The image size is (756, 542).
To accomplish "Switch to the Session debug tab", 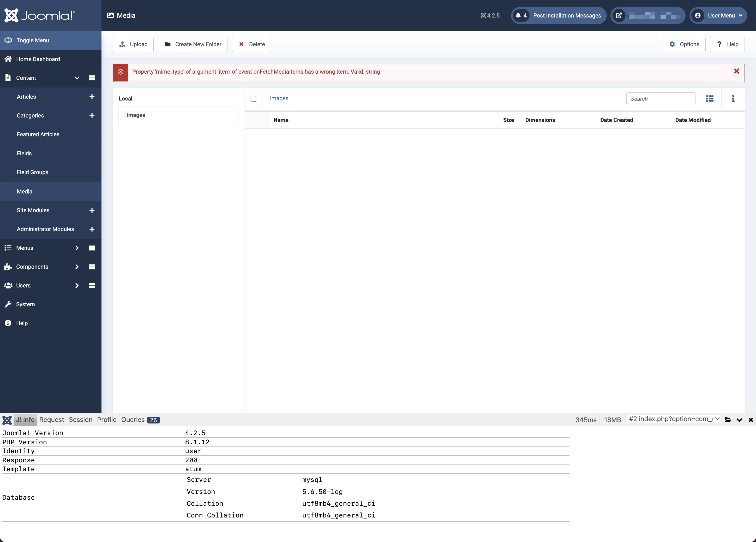I will (x=80, y=420).
